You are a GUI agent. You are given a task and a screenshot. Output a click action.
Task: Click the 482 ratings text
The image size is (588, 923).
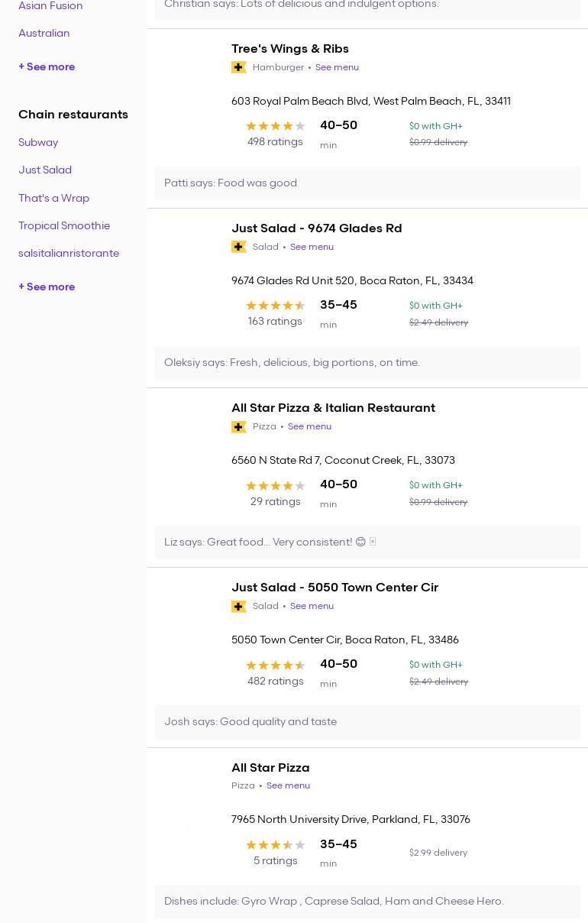click(x=275, y=681)
